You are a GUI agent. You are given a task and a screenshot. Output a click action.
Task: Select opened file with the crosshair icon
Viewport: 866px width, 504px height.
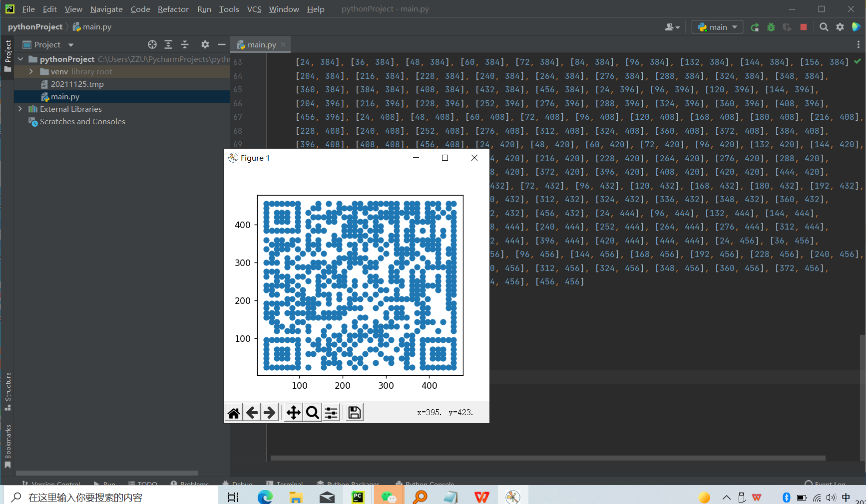[x=152, y=44]
